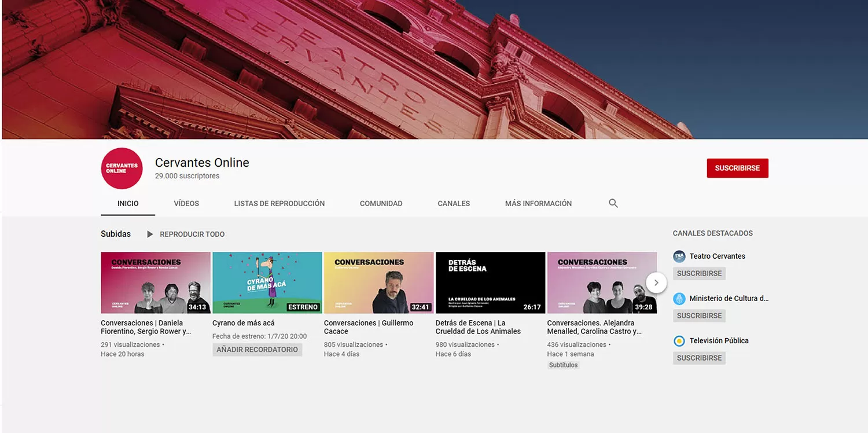
Task: Click the Televisión Pública channel icon
Action: (679, 341)
